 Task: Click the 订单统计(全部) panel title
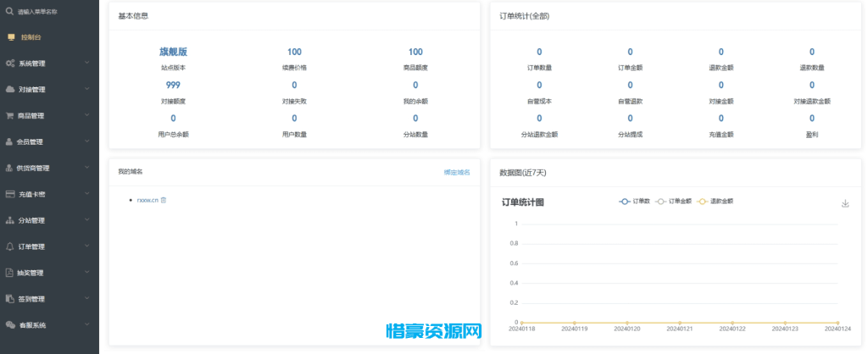pos(524,17)
